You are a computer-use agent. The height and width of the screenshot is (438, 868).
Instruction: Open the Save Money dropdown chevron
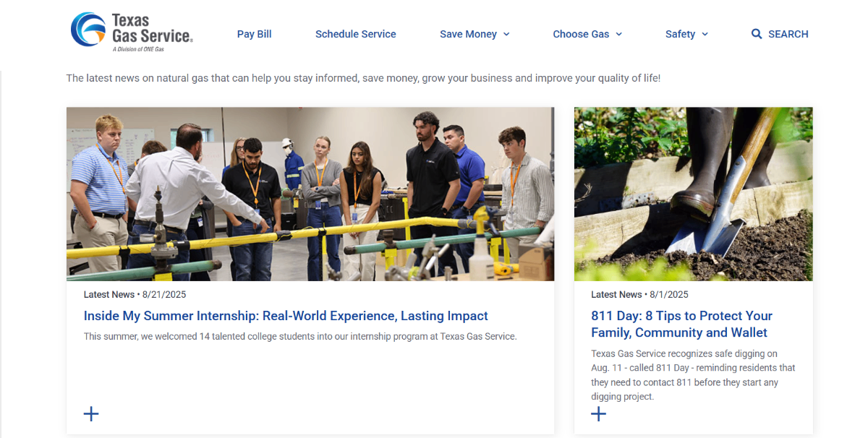click(x=506, y=34)
